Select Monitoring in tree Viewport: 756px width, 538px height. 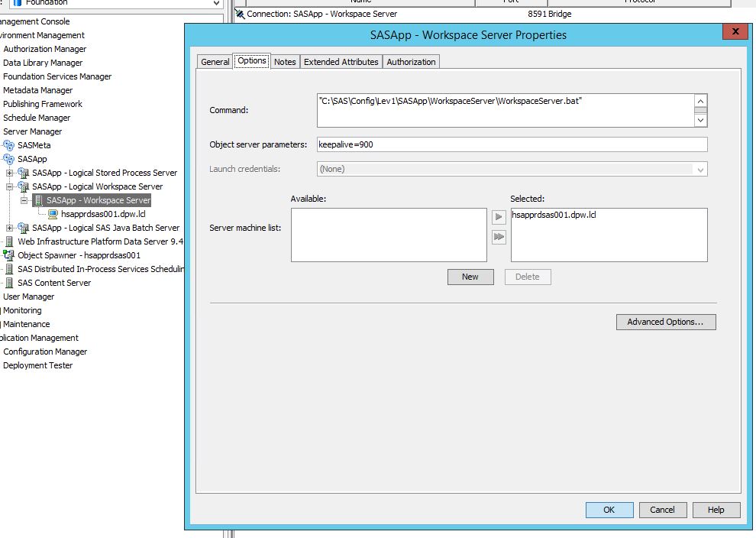point(22,310)
